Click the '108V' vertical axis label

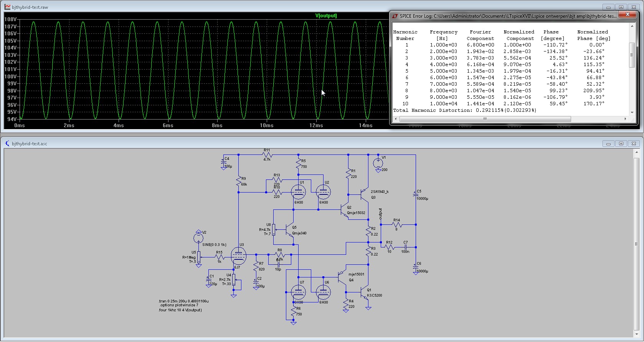click(x=10, y=19)
